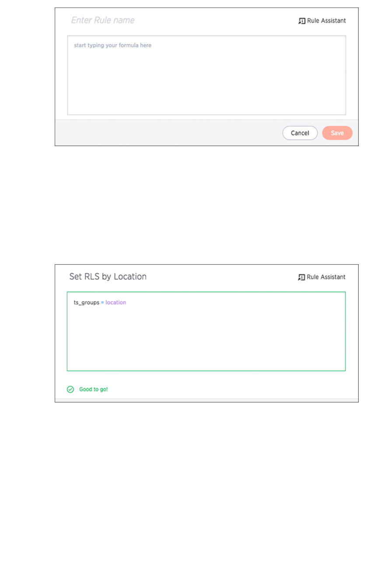Click the 'Good to go!' status message

click(93, 389)
